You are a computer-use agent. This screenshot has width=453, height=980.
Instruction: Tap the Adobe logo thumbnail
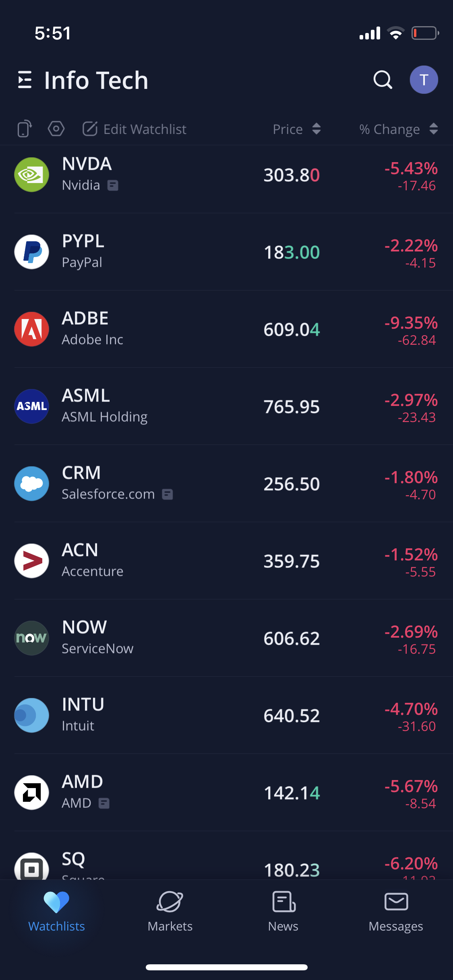tap(31, 329)
